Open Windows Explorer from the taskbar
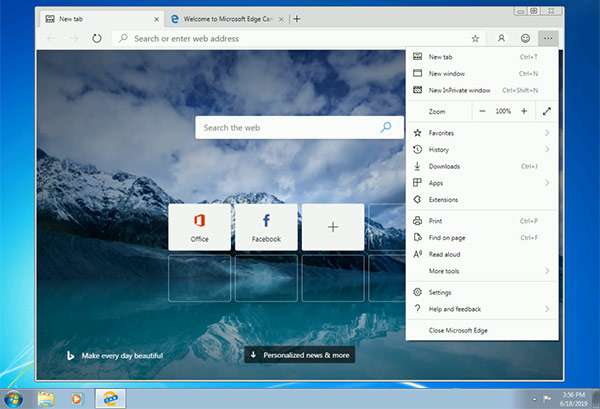This screenshot has width=600, height=409. coord(46,398)
